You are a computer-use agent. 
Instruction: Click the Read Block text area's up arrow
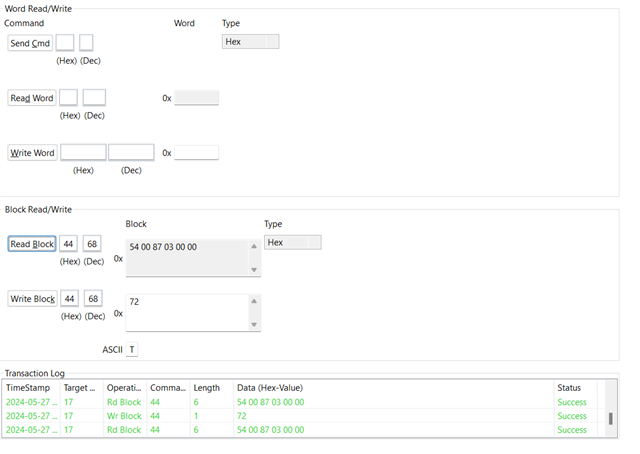tap(254, 246)
